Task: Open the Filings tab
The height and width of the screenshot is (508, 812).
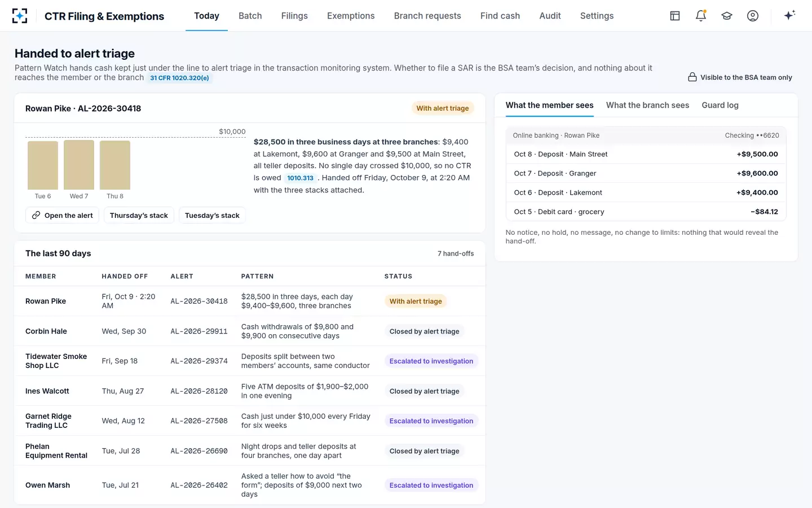Action: point(294,16)
